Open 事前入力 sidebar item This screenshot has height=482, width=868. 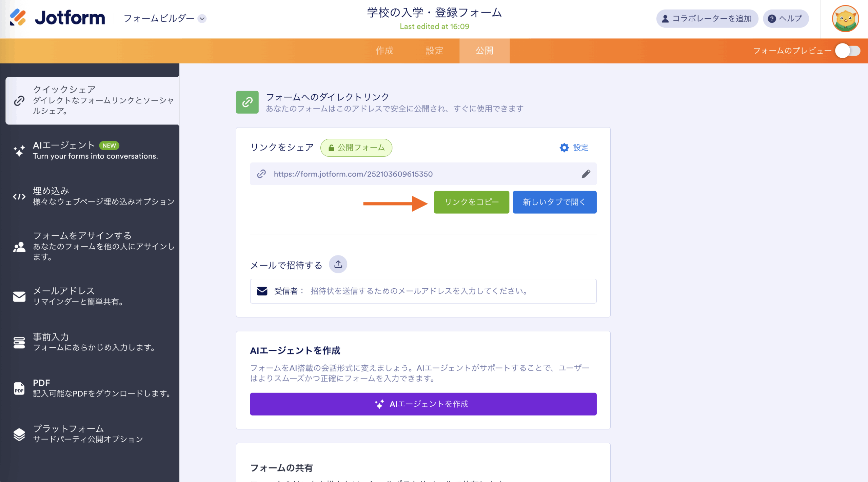coord(92,342)
